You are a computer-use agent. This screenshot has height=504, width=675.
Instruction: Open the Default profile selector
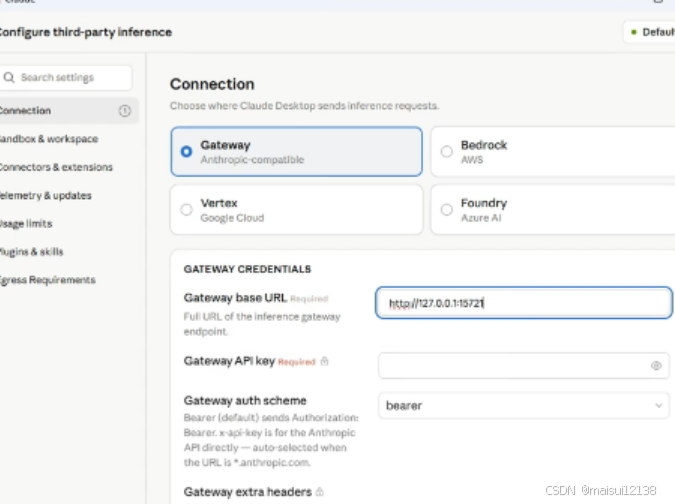(649, 32)
